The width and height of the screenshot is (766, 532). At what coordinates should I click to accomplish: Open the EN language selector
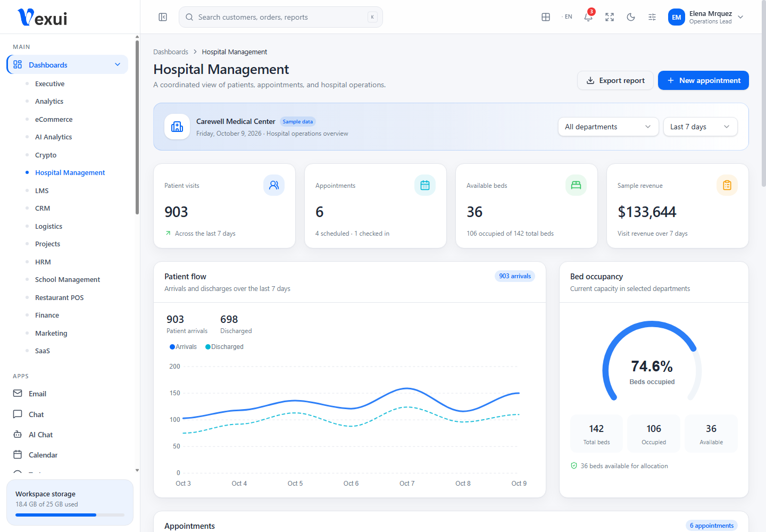coord(567,17)
